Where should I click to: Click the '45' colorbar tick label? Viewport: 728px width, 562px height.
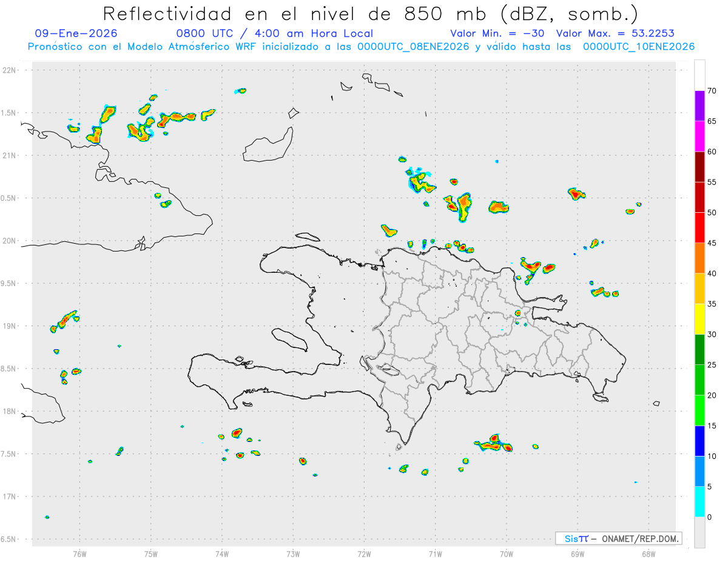[x=712, y=243]
